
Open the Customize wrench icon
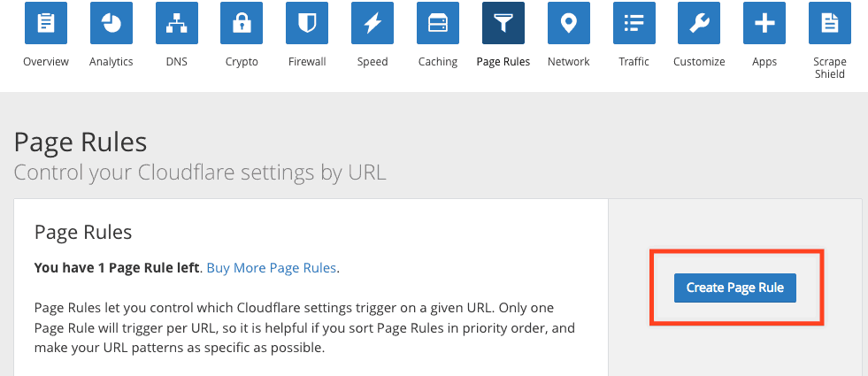tap(699, 23)
